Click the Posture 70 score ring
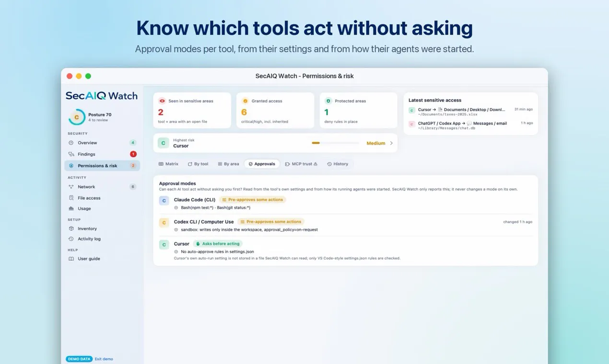The height and width of the screenshot is (364, 609). [x=77, y=117]
